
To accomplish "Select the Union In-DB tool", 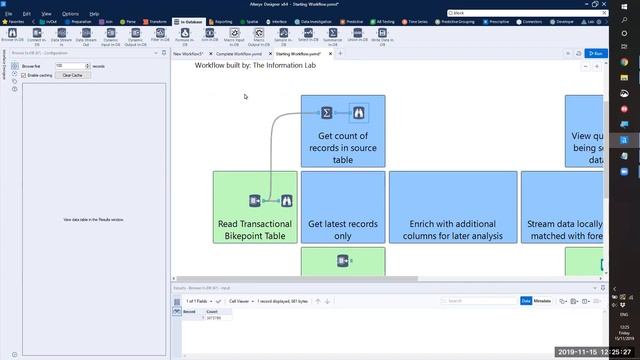I will pyautogui.click(x=358, y=35).
